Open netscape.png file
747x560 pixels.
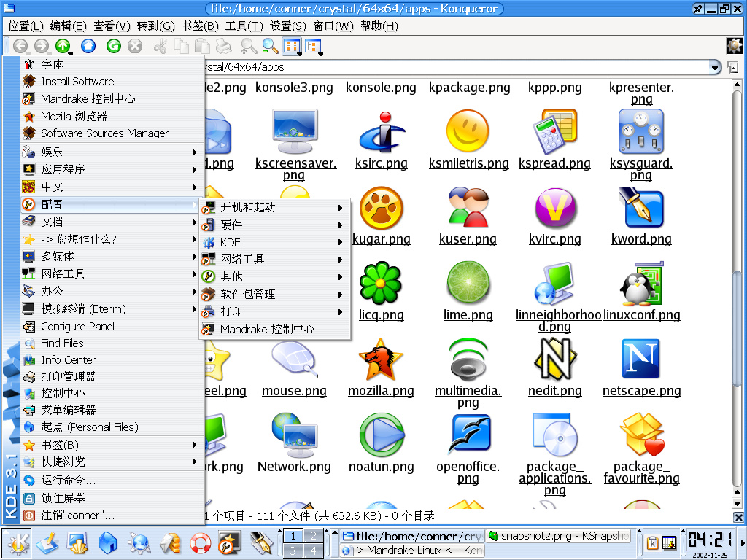[641, 359]
